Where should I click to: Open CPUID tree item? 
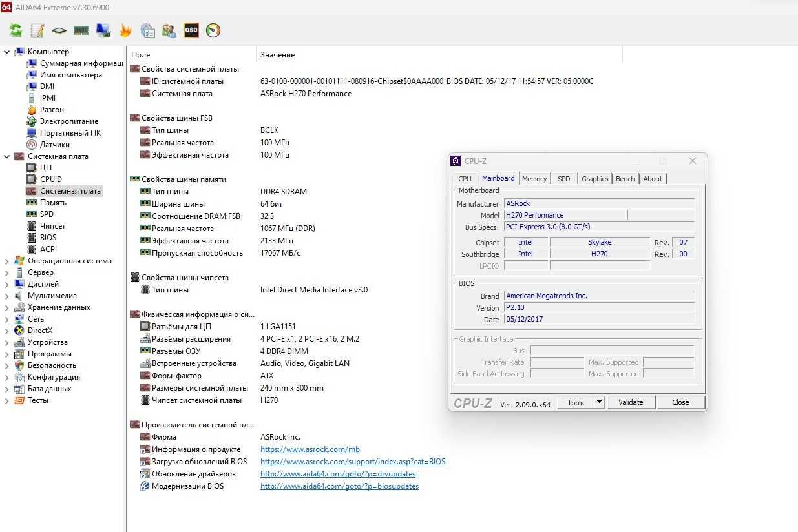pyautogui.click(x=50, y=179)
